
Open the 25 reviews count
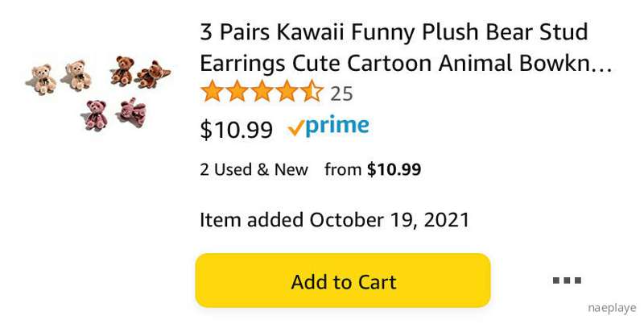[341, 93]
